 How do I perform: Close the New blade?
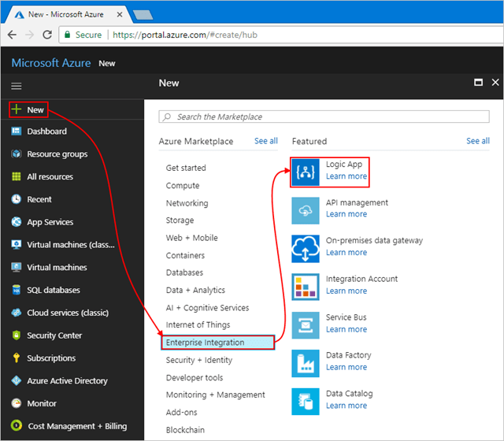pos(495,83)
